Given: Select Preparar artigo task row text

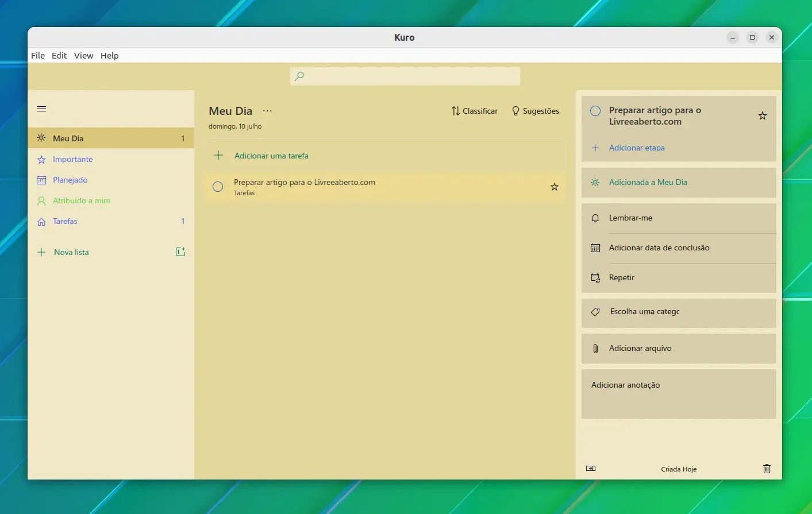Looking at the screenshot, I should tap(305, 182).
